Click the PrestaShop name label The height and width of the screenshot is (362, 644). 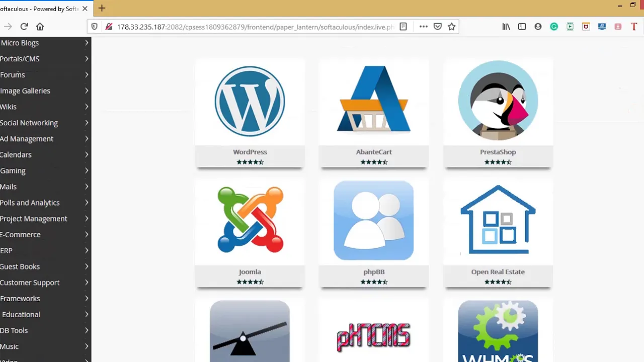[x=498, y=152]
